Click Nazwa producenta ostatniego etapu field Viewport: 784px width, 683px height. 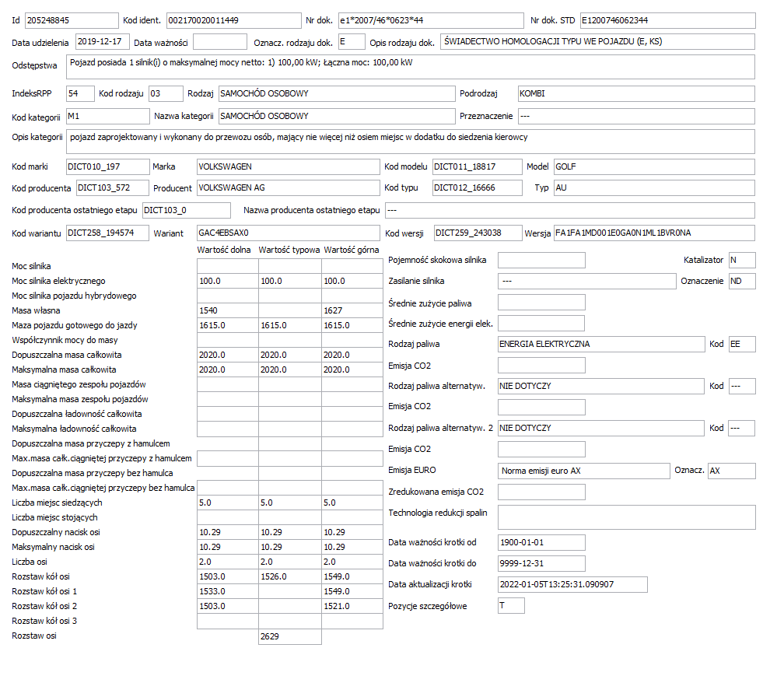click(570, 211)
